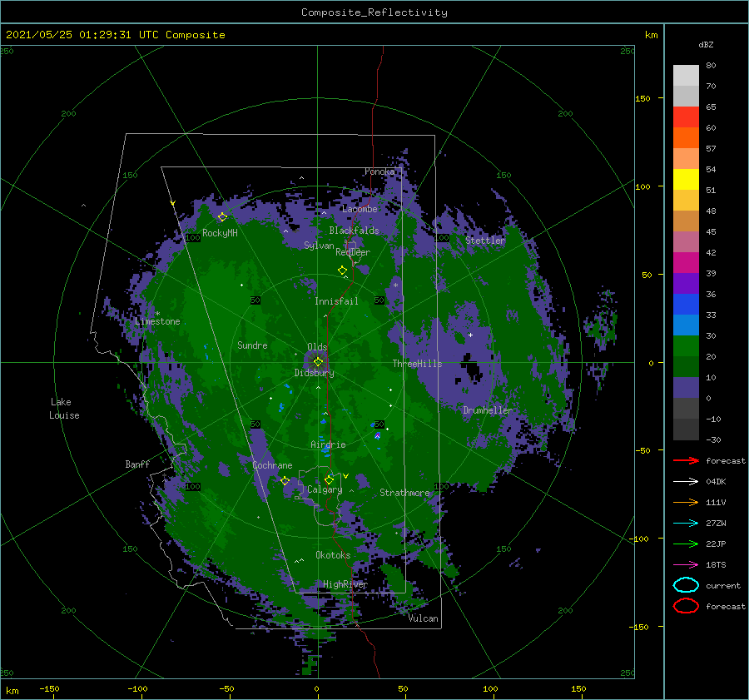Click the dBZ scale heading
Screen dimensions: 749x700
coord(706,44)
